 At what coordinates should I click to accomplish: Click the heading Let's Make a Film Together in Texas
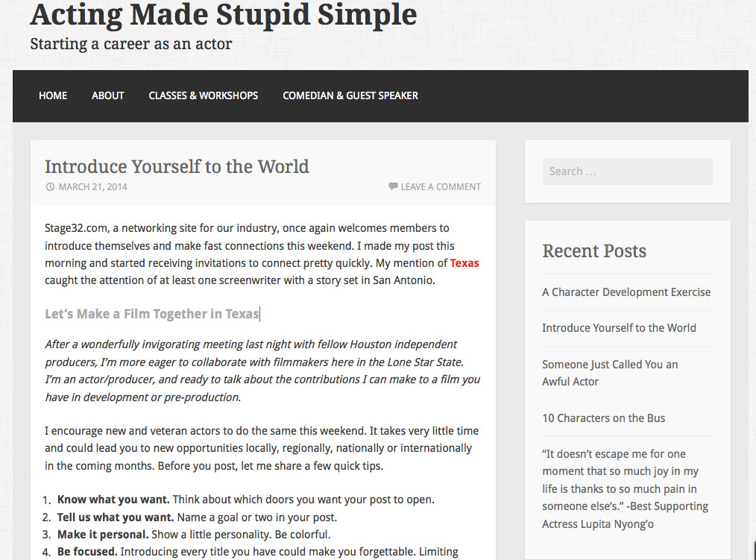[152, 314]
